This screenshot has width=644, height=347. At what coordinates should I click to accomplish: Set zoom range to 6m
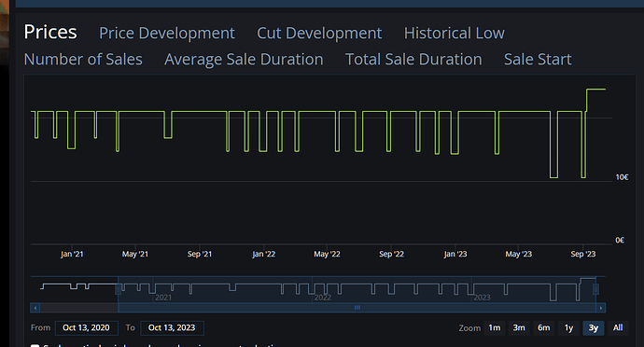pyautogui.click(x=544, y=327)
